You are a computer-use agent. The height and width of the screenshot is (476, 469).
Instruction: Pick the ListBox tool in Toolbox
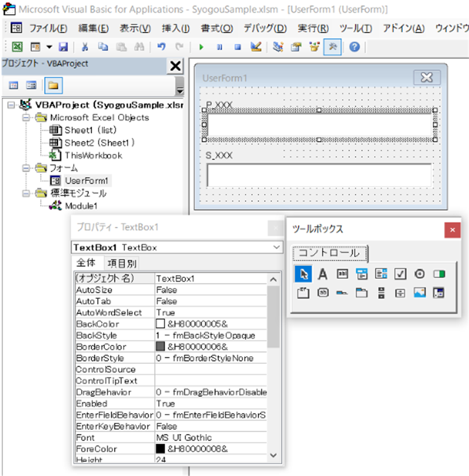point(381,274)
